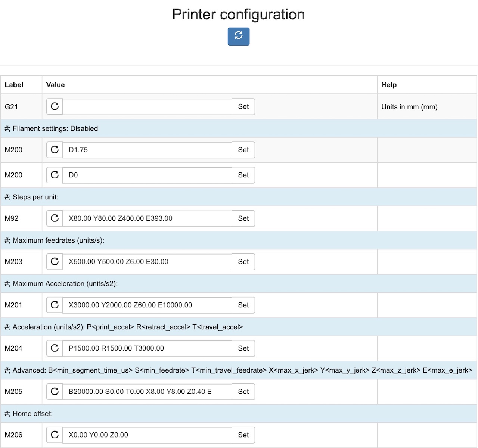Image resolution: width=478 pixels, height=448 pixels.
Task: Reload the M201 maximum acceleration value
Action: tap(55, 305)
